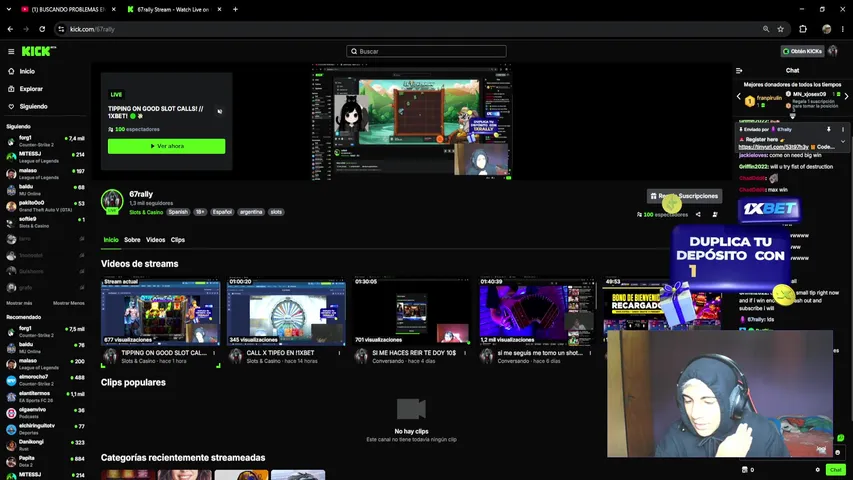Open options for SI ME HACES REIR video
Image resolution: width=853 pixels, height=480 pixels.
point(465,353)
